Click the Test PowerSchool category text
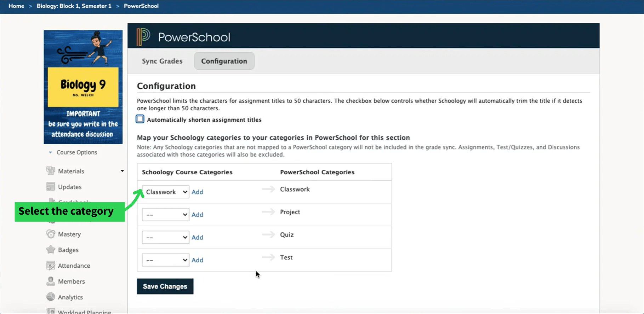This screenshot has height=314, width=644. pos(286,257)
